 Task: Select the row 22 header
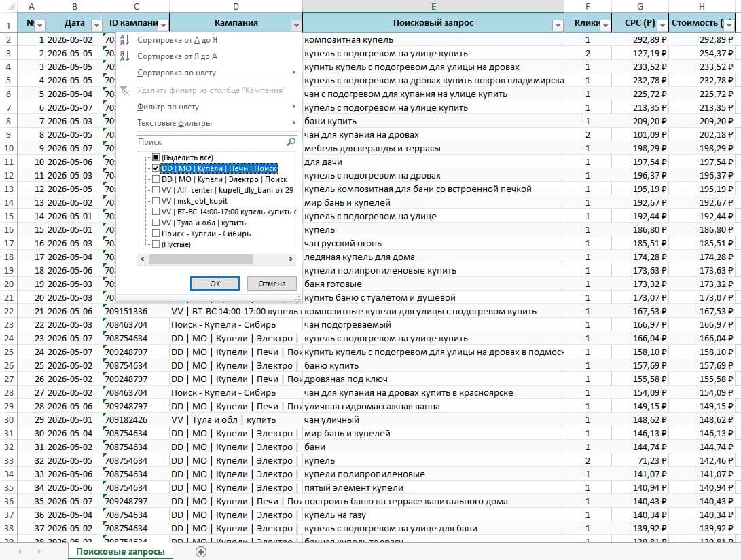pos(9,311)
